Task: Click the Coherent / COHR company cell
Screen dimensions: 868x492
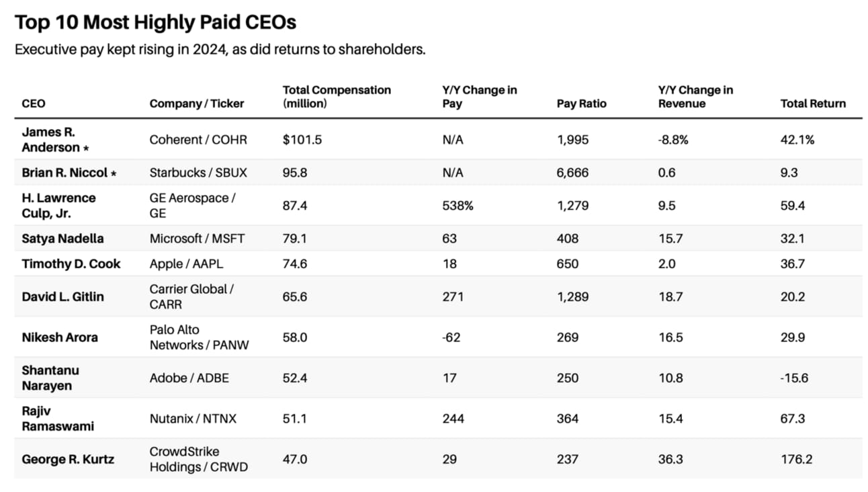Action: pos(198,140)
